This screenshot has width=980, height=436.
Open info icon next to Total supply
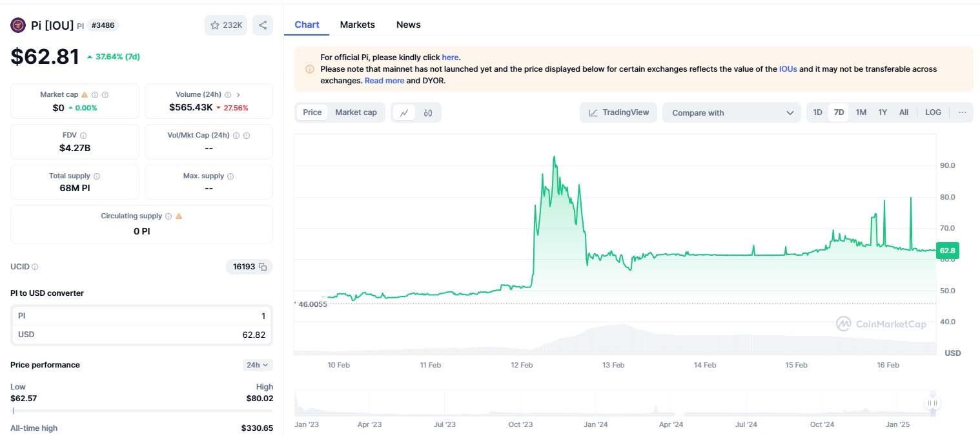pos(97,176)
